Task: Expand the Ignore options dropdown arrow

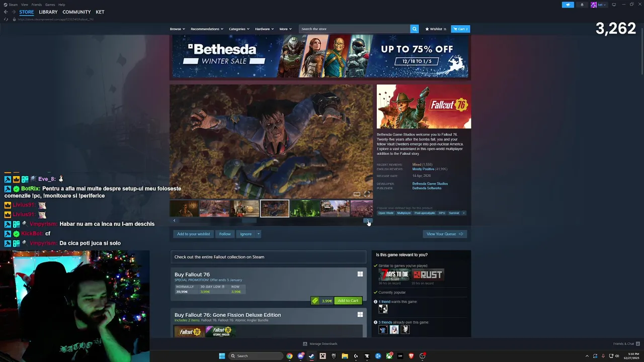Action: (x=258, y=234)
